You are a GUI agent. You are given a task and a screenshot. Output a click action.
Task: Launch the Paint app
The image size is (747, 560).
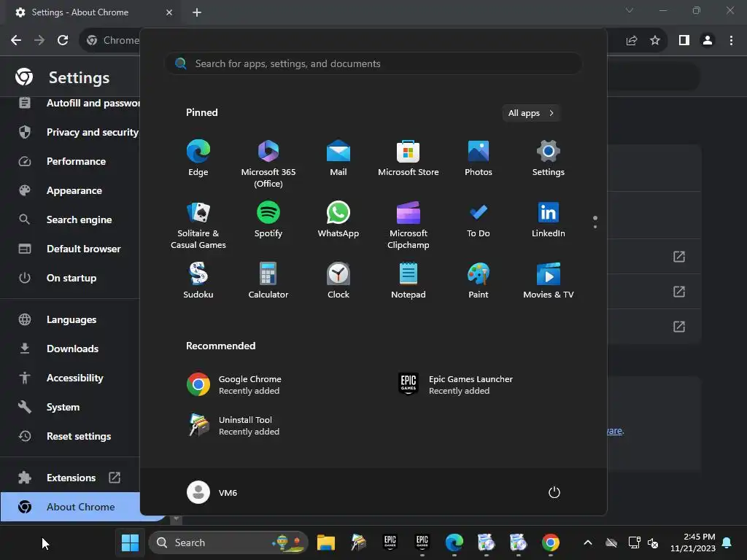pyautogui.click(x=479, y=280)
